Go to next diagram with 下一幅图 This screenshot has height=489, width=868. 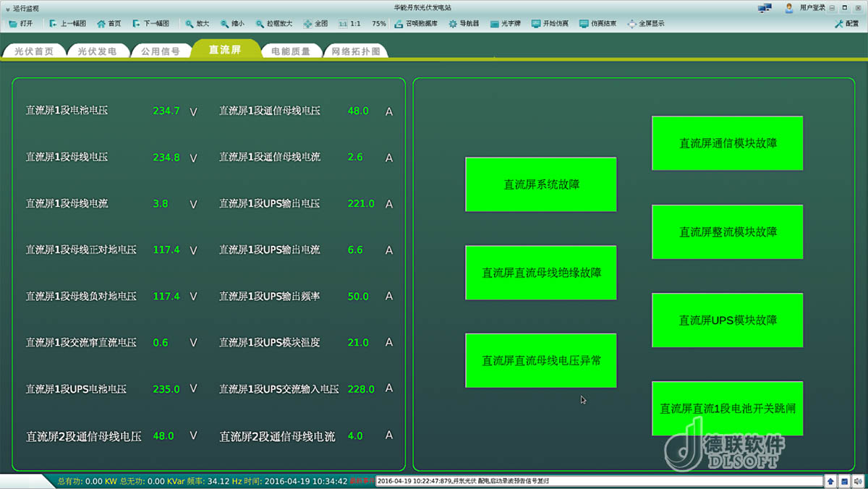137,24
